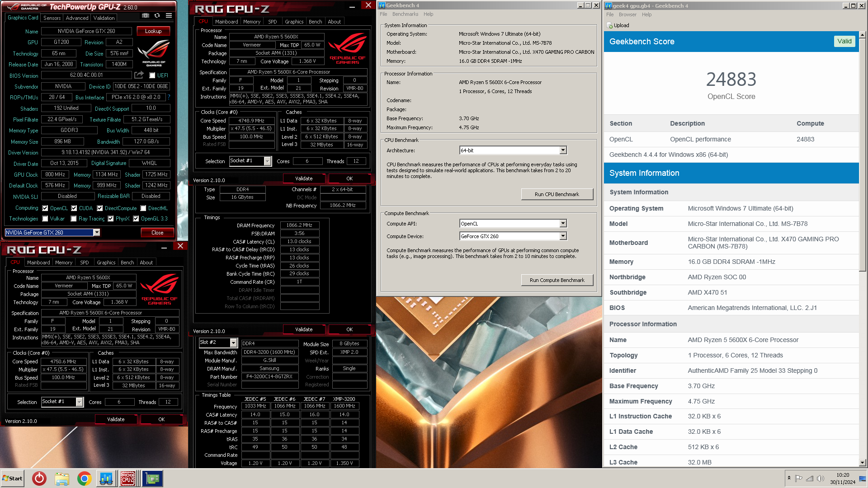
Task: Switch to the Sensors tab in GPU-Z
Action: point(52,18)
